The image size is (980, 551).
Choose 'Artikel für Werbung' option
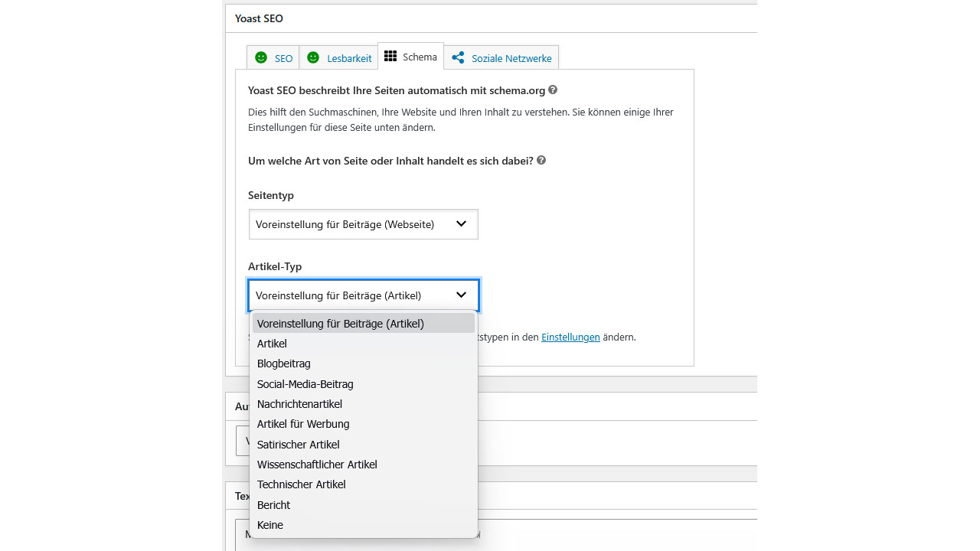pyautogui.click(x=364, y=424)
